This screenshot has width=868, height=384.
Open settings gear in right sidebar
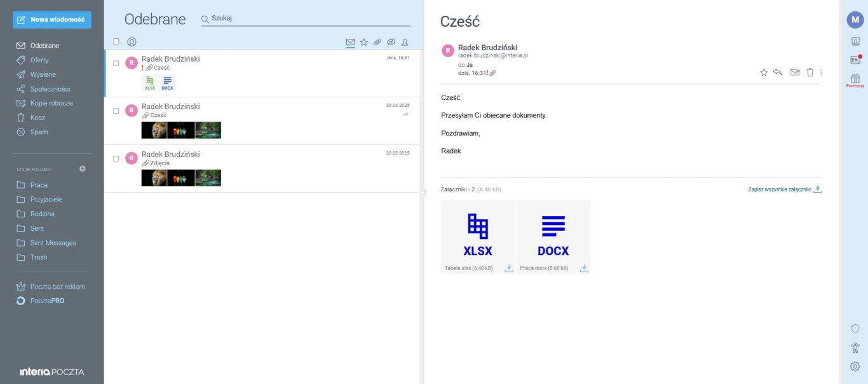[x=855, y=366]
